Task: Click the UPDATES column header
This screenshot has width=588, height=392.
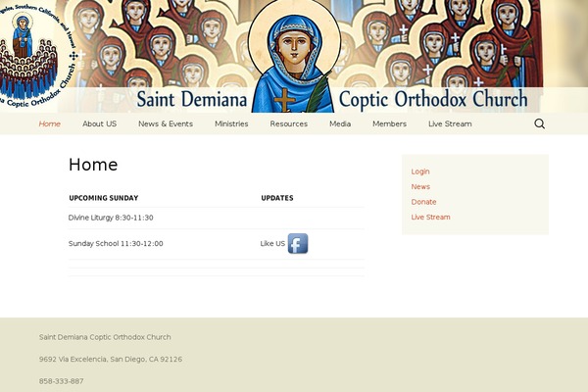Action: point(277,198)
